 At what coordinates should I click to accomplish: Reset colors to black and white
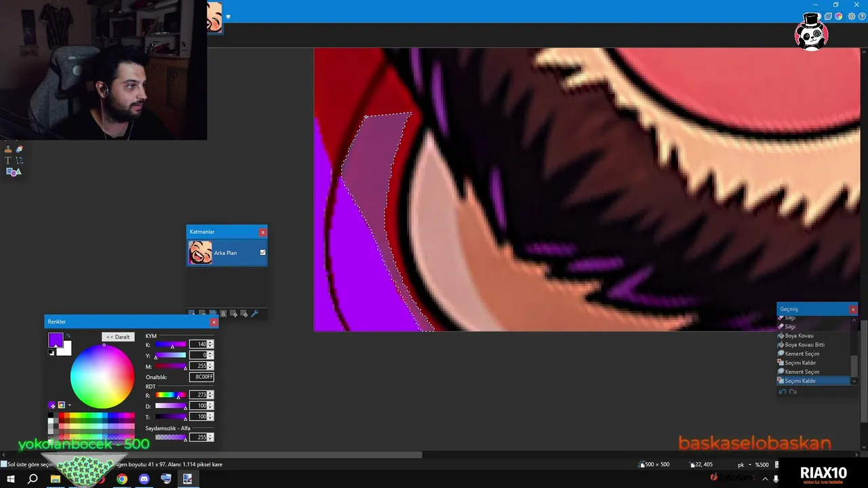[x=52, y=352]
